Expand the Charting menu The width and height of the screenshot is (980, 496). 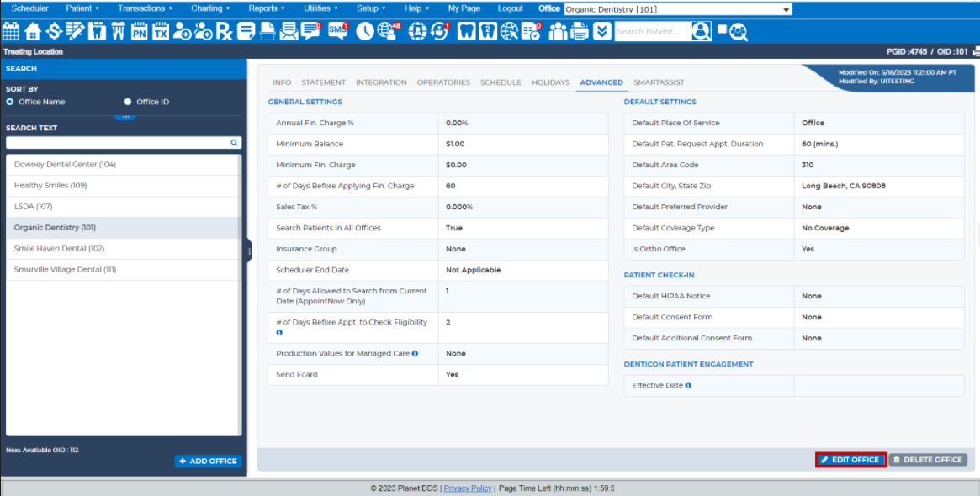pyautogui.click(x=210, y=8)
